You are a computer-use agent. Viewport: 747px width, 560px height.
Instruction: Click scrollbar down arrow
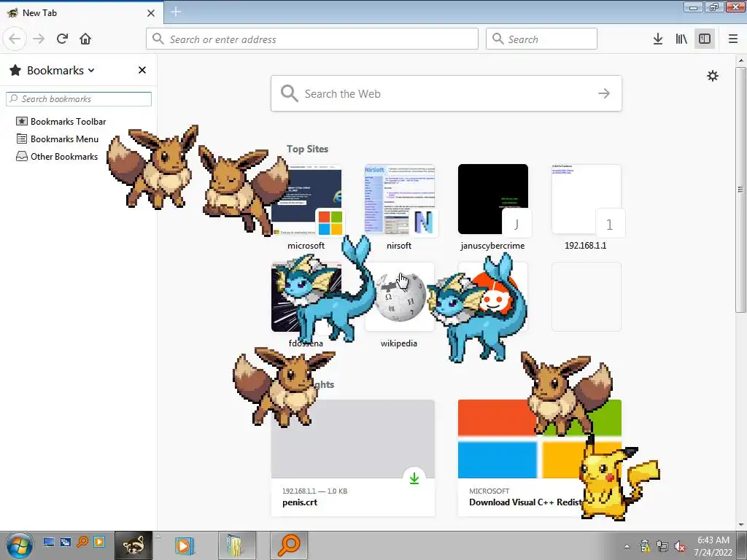(741, 525)
